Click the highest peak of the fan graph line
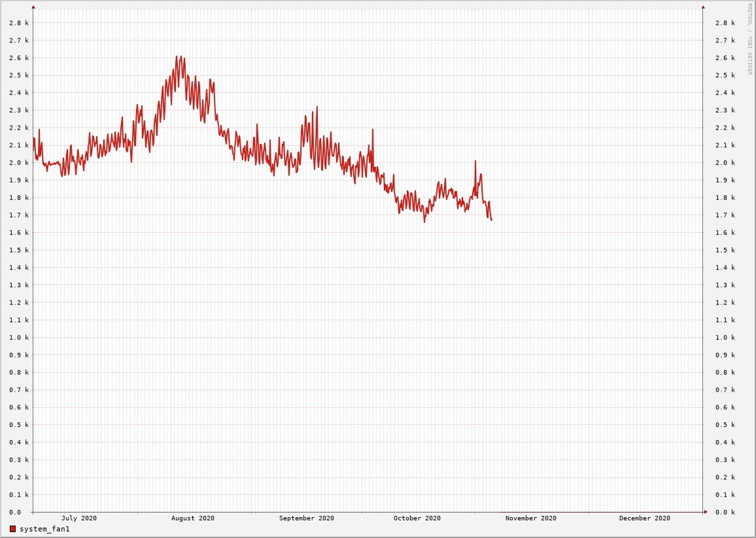The width and height of the screenshot is (756, 538). click(177, 57)
